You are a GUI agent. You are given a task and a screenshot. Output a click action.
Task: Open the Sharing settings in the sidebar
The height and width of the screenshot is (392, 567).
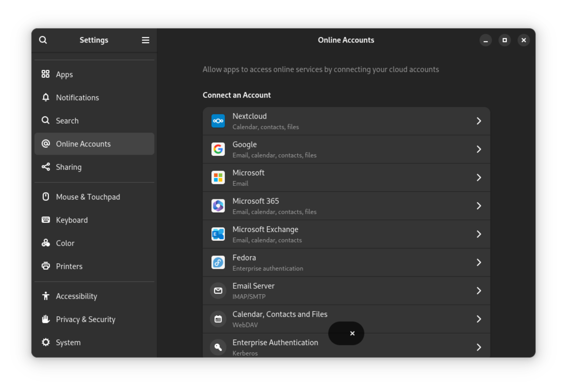pyautogui.click(x=69, y=167)
